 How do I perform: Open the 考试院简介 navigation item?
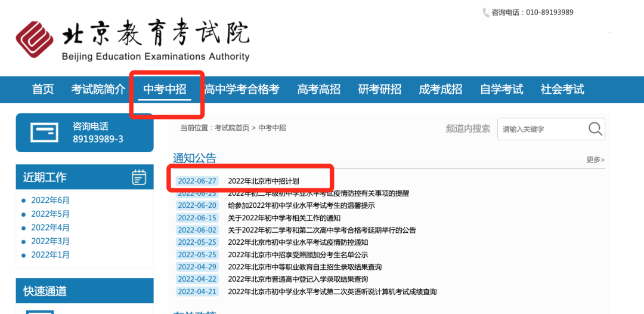[x=98, y=90]
